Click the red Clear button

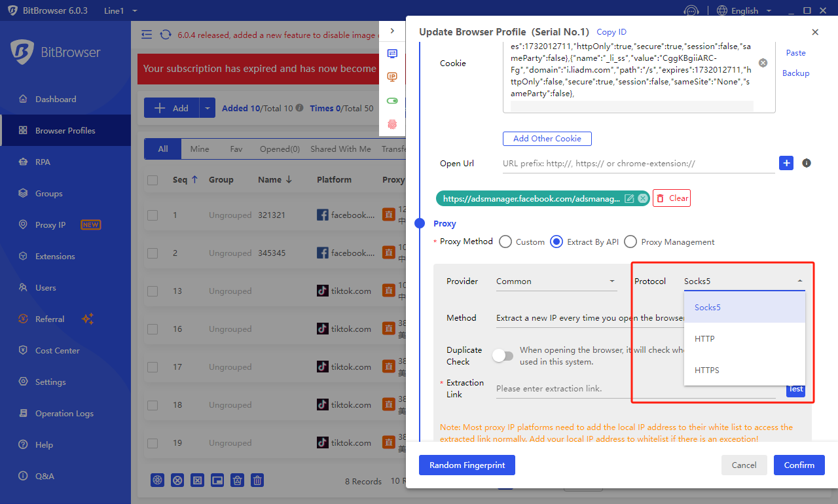[x=672, y=198]
